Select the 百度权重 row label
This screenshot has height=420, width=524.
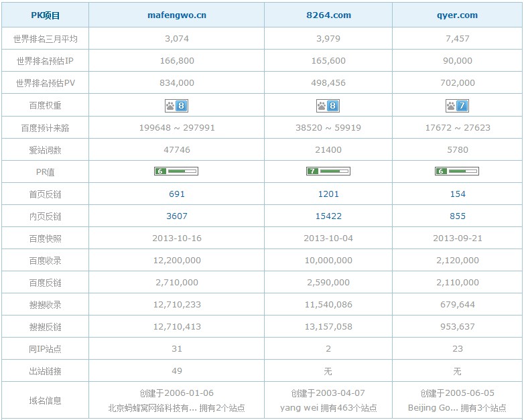[45, 106]
